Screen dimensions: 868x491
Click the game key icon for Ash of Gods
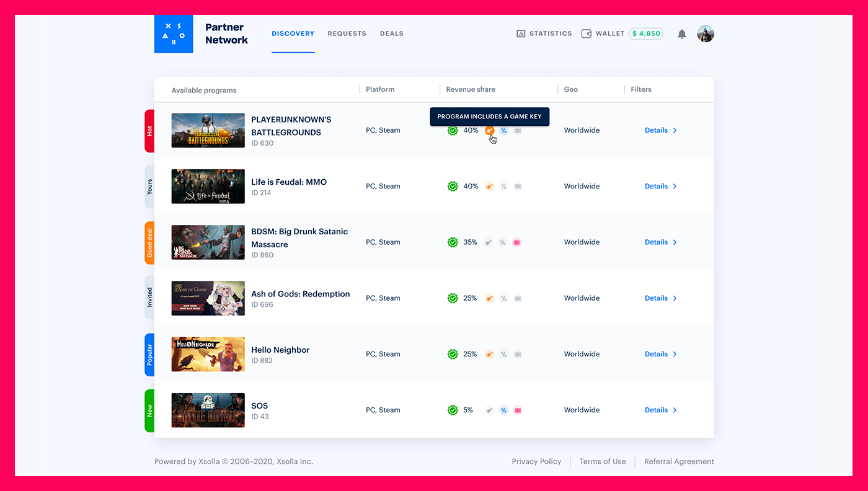(490, 298)
